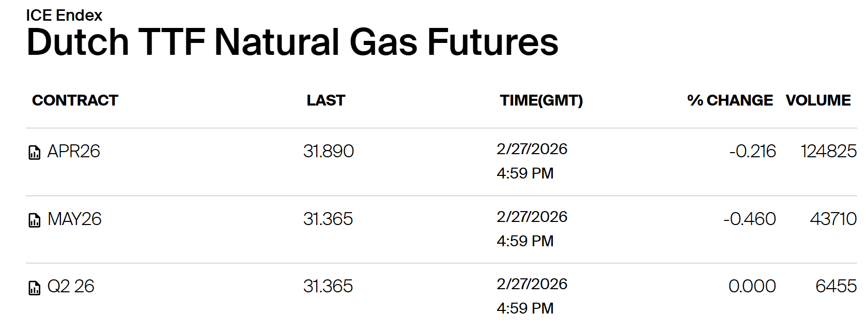
Task: Click the % CHANGE column header
Action: click(730, 100)
